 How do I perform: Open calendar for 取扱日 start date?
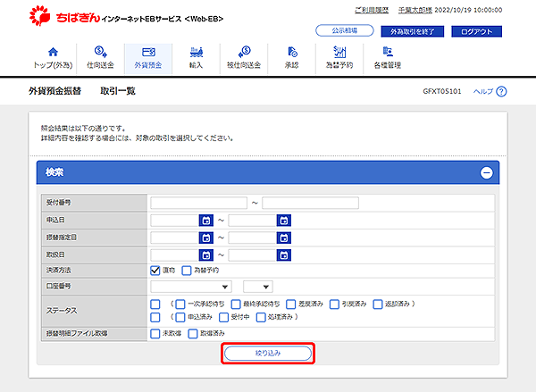(x=206, y=255)
